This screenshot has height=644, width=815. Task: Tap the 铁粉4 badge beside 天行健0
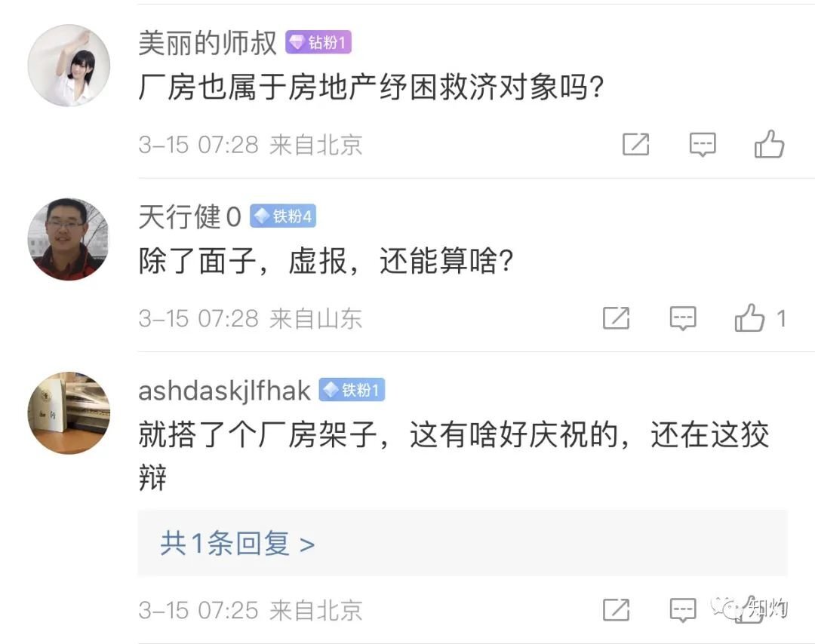pos(283,217)
